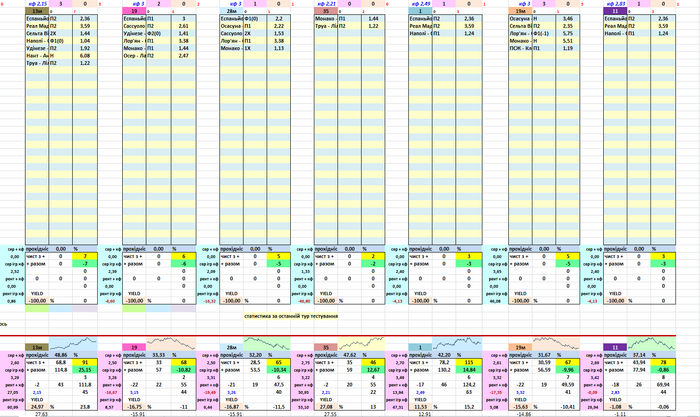Select the odds value 1,13
Screen dimensions: 700x417
pyautogui.click(x=279, y=48)
